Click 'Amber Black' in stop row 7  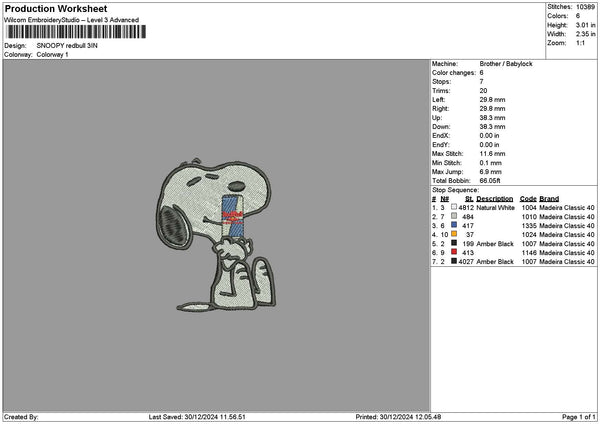[x=495, y=262]
